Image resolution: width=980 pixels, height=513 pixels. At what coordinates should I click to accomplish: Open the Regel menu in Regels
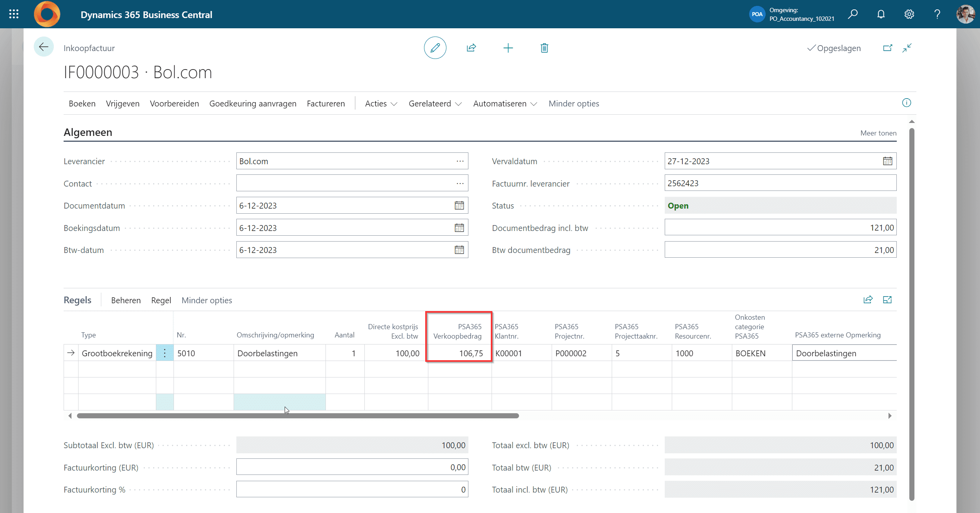point(161,300)
